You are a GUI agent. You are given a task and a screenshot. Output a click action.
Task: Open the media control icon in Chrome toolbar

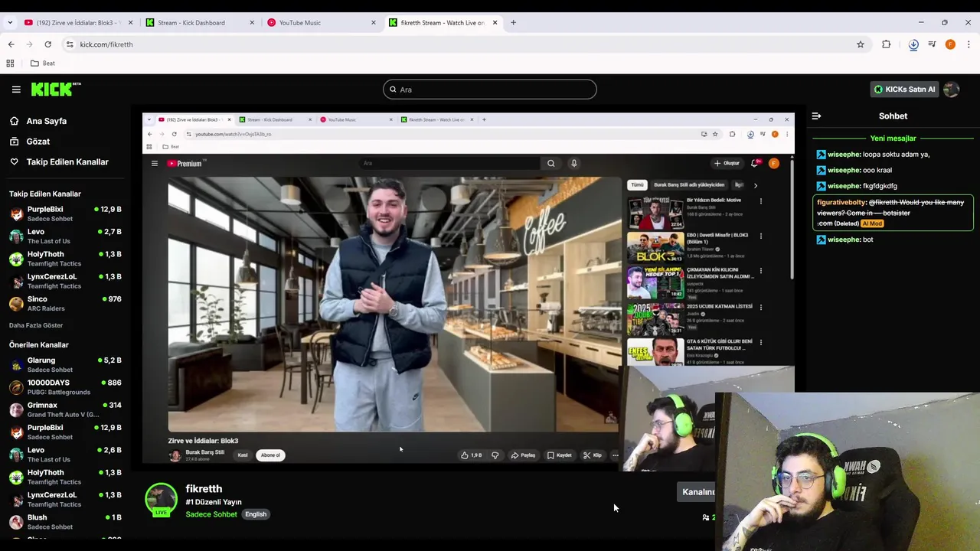(932, 44)
